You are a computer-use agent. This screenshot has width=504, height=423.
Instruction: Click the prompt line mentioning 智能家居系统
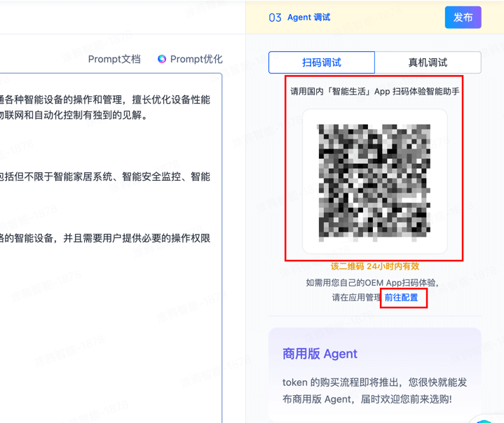click(x=105, y=176)
